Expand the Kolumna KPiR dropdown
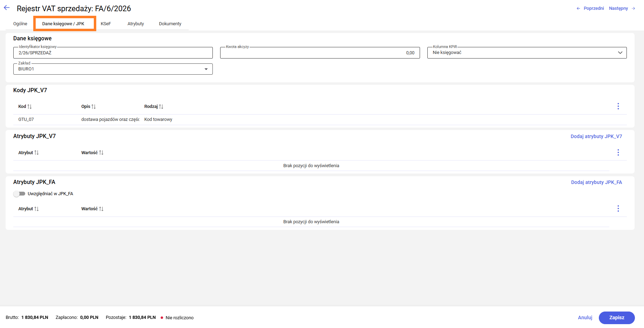 (527, 53)
